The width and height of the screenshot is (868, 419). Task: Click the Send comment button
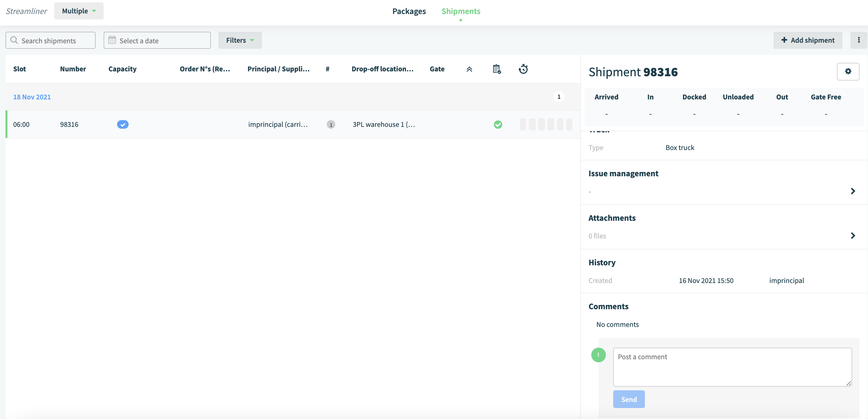[x=628, y=399]
